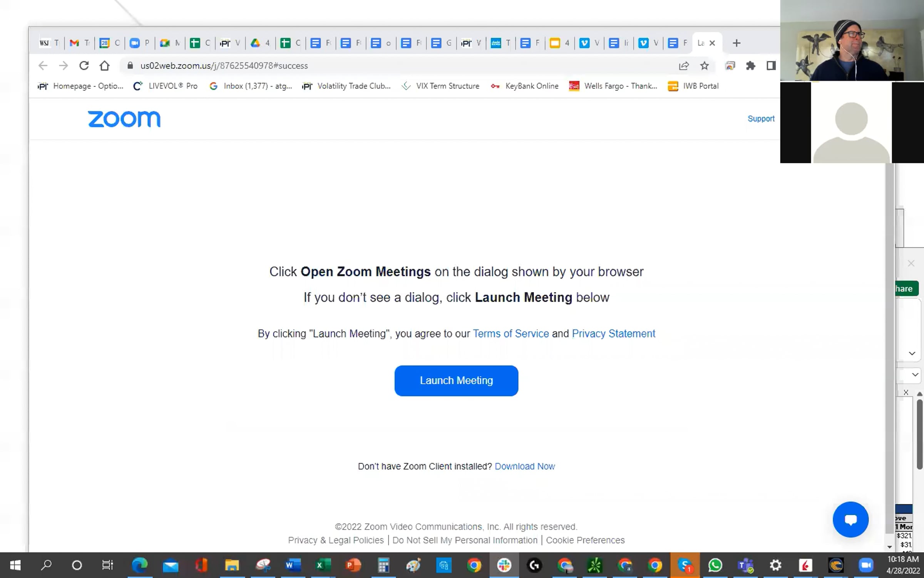This screenshot has height=578, width=924.
Task: Open Windows Settings gear on the taskbar
Action: [x=775, y=565]
